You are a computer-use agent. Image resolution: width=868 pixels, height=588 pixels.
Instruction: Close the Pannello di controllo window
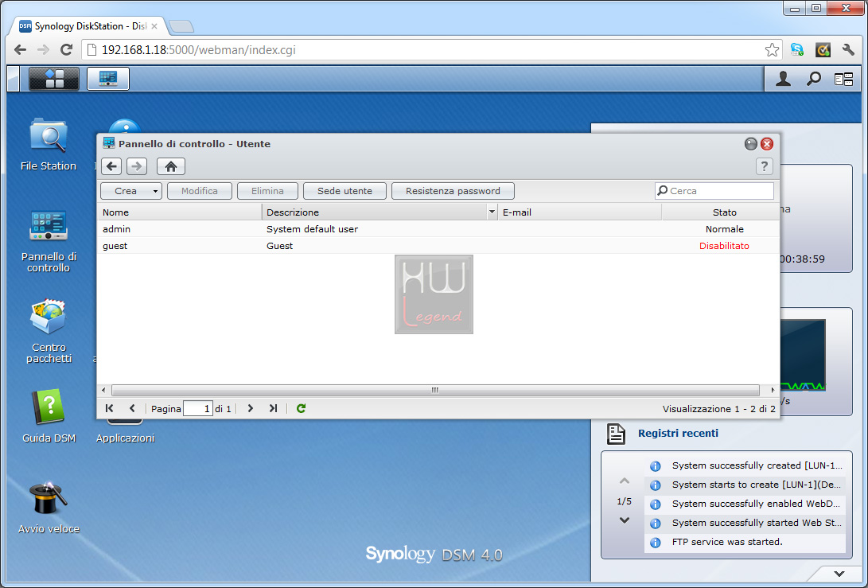pos(767,144)
